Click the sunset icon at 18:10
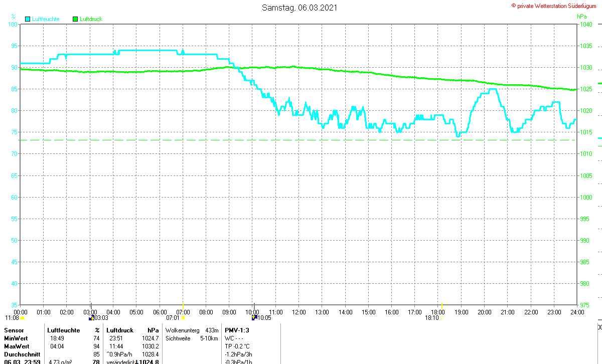 click(441, 318)
